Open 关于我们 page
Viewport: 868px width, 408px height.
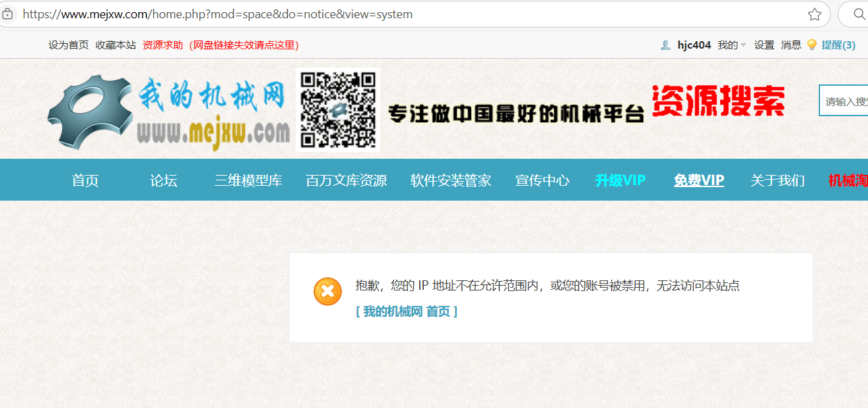click(778, 180)
